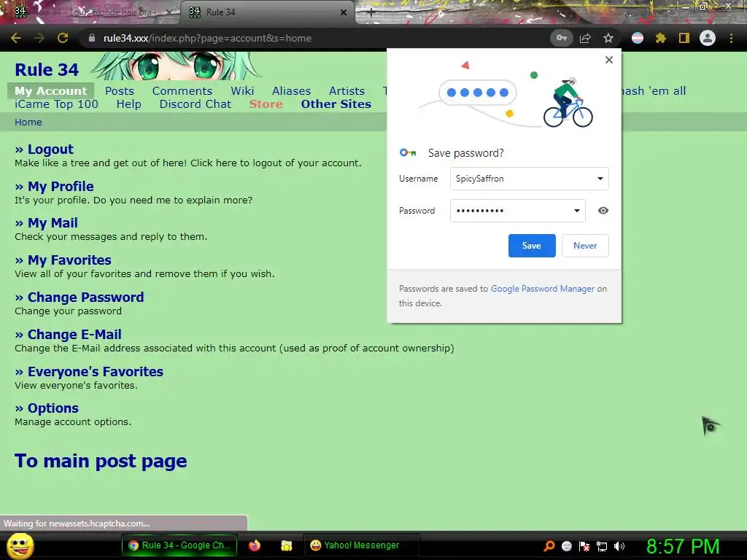Open iCame Top 100 link
Screen dimensions: 747x560
[56, 104]
